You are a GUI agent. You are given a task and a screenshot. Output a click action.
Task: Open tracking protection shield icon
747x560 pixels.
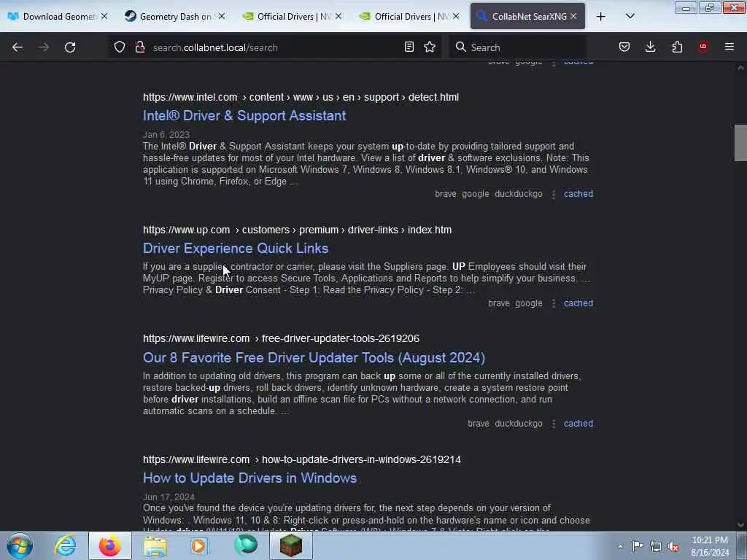(120, 47)
